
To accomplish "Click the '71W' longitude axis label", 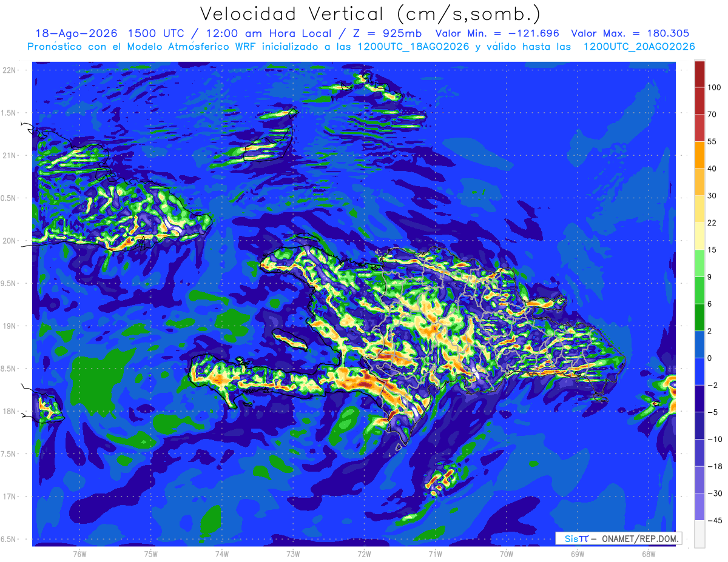I will 435,554.
